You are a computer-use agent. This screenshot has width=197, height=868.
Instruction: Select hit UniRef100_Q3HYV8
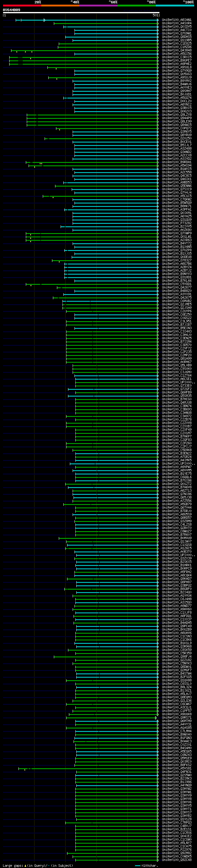click(x=177, y=799)
